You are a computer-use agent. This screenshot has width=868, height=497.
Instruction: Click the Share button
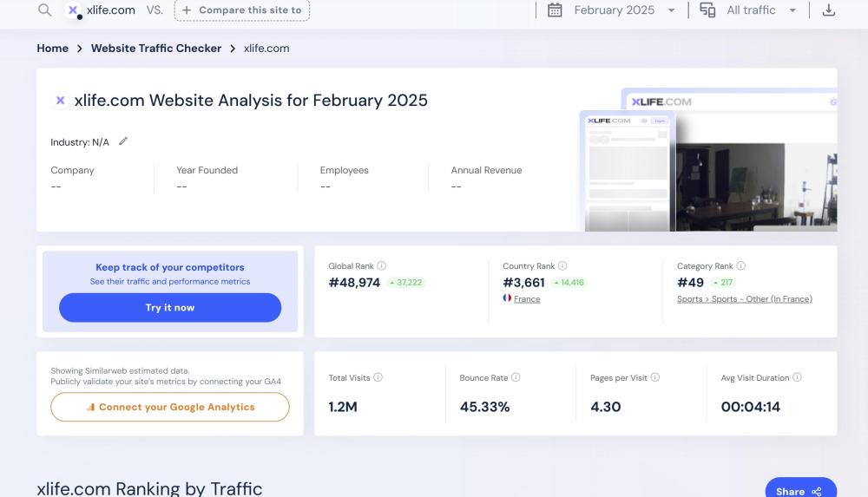click(799, 490)
